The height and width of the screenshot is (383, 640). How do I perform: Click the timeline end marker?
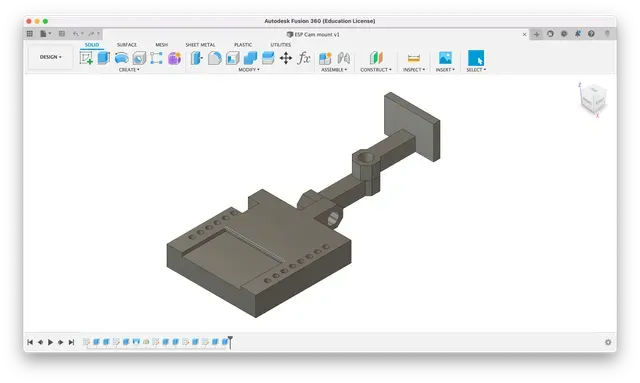point(230,342)
